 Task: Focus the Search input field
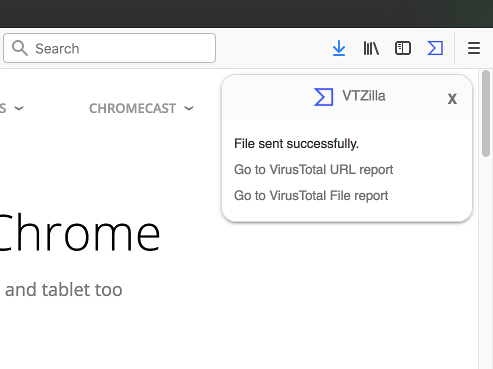click(x=110, y=48)
